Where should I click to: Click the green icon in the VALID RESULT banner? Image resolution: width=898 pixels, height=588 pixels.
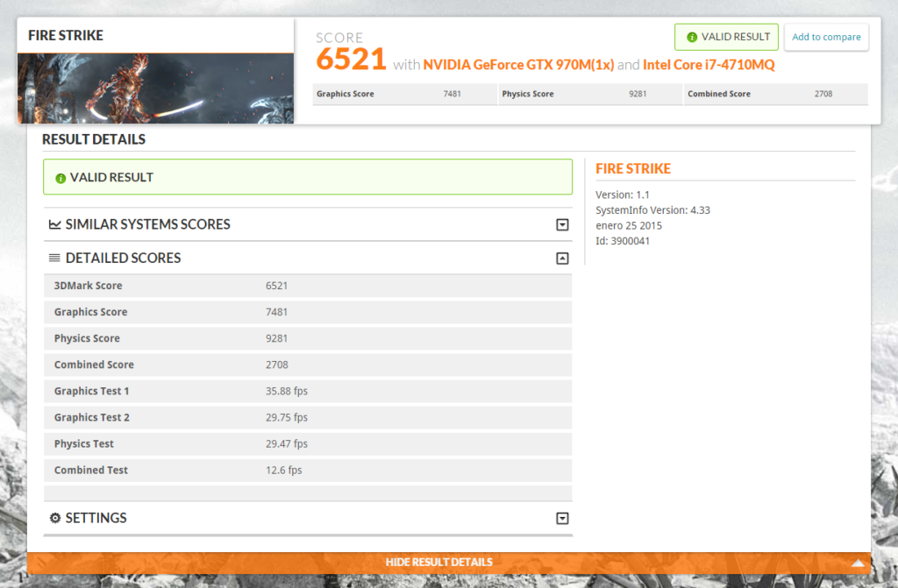click(x=61, y=178)
